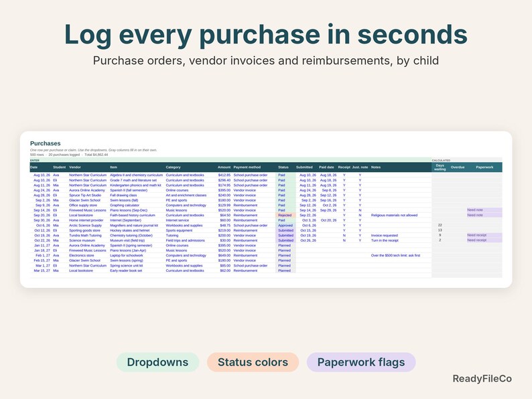Viewport: 532px width, 399px height.
Task: Click the Algebra II and chemistry curriculum item
Action: click(137, 175)
